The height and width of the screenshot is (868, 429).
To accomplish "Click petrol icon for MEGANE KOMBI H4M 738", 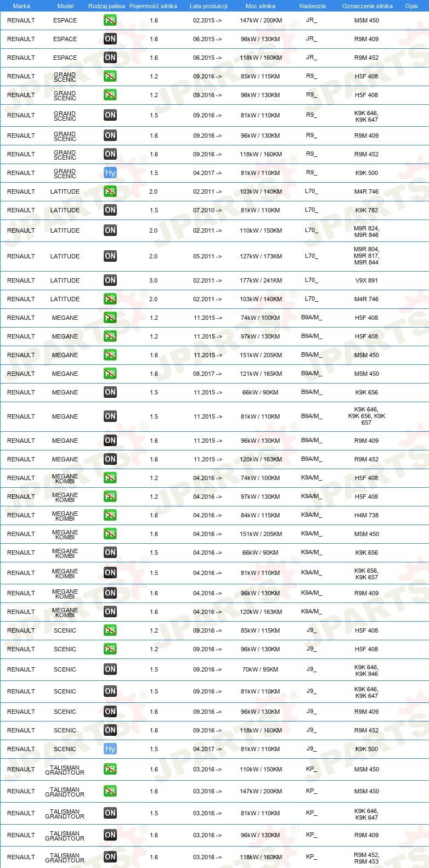I will pyautogui.click(x=110, y=515).
